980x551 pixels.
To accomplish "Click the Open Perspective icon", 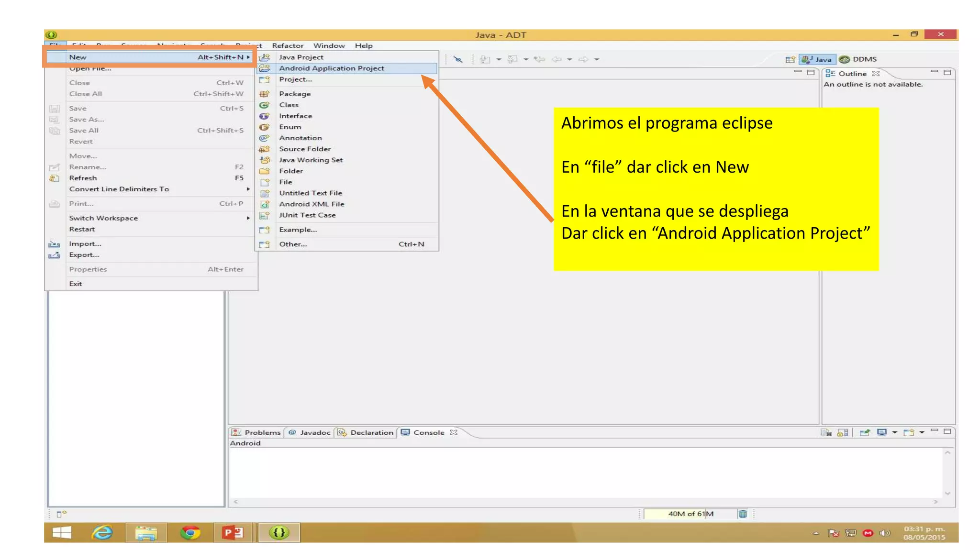I will pos(790,59).
